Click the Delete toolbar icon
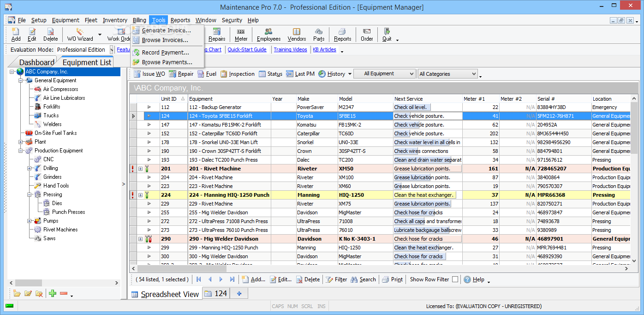 pos(50,35)
